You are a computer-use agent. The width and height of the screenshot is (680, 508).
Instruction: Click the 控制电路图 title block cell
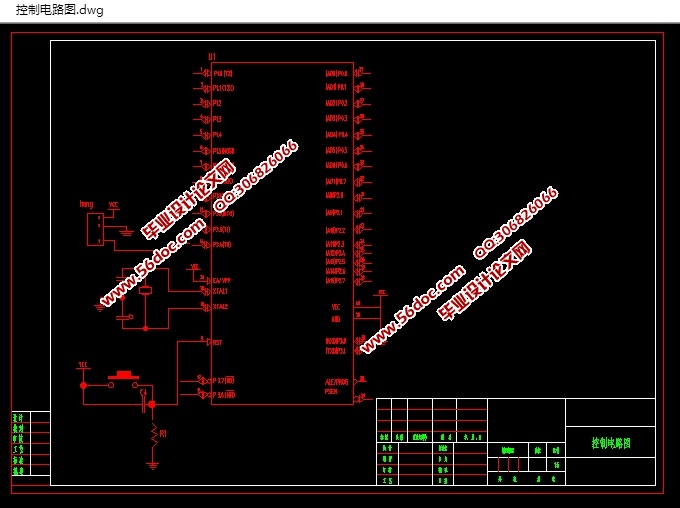pyautogui.click(x=610, y=442)
